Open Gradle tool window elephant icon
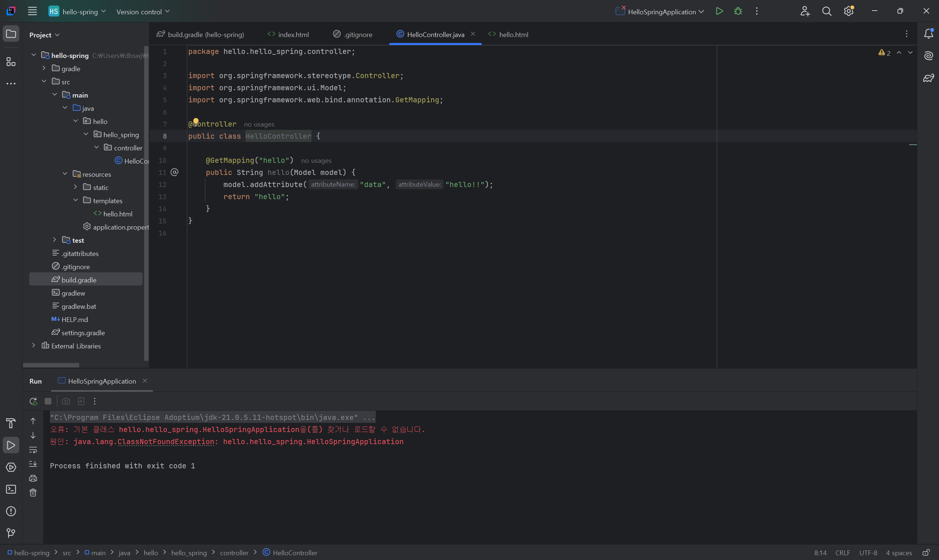Image resolution: width=939 pixels, height=560 pixels. [x=928, y=78]
